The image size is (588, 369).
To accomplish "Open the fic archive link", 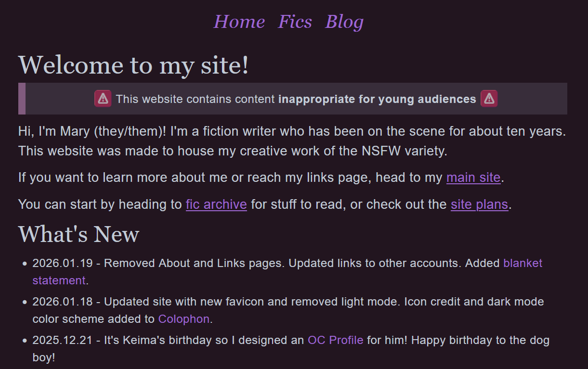I will point(216,204).
